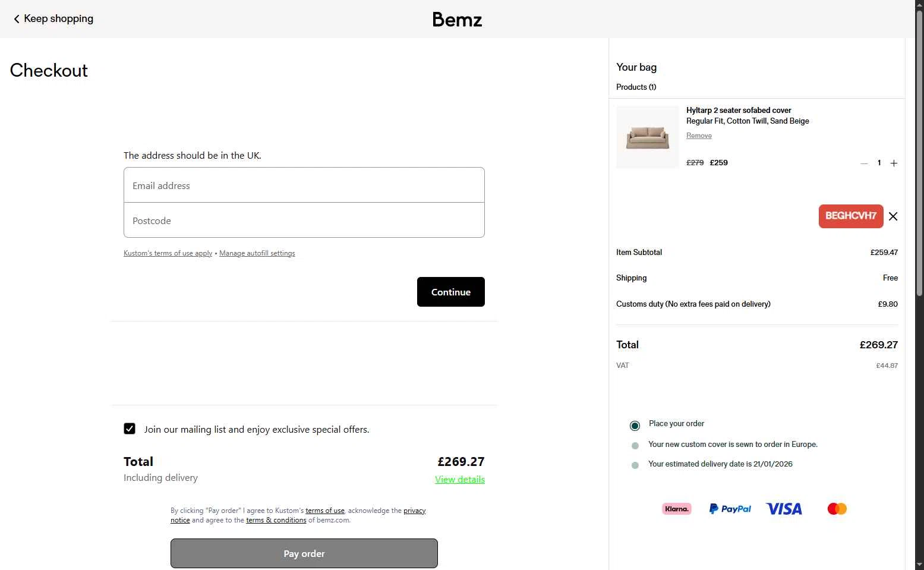924x570 pixels.
Task: Click Products (1) heading
Action: click(x=636, y=87)
